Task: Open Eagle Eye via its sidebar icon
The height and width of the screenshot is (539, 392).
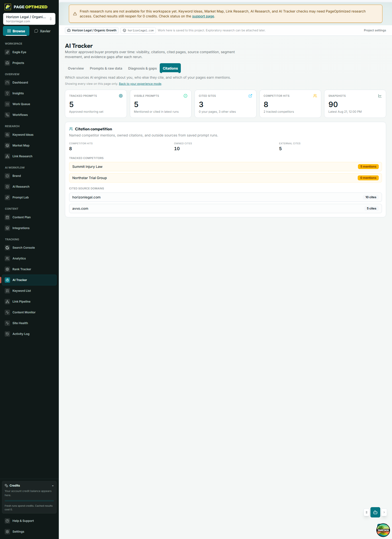Action: [7, 52]
